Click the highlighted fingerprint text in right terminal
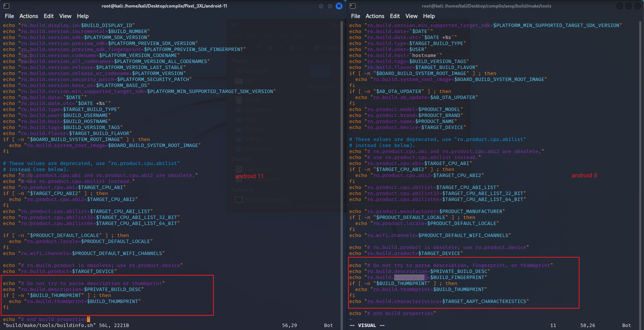This screenshot has height=330, width=644. [x=411, y=277]
